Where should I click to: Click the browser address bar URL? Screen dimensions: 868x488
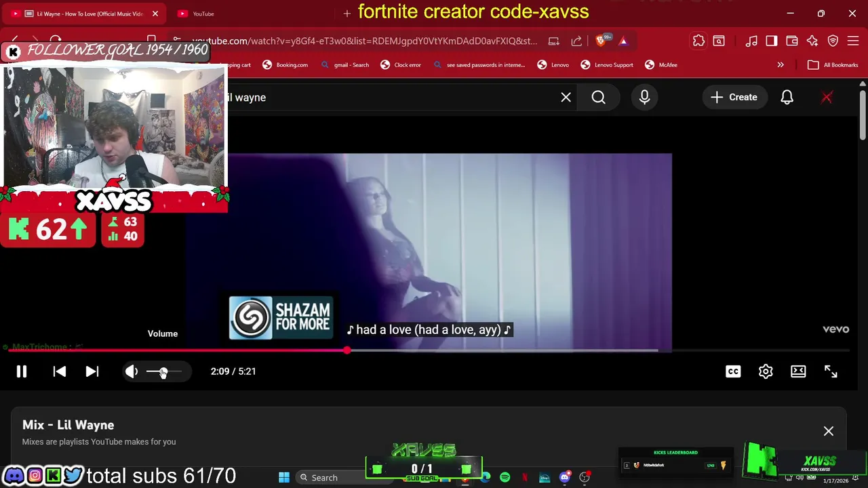(365, 41)
